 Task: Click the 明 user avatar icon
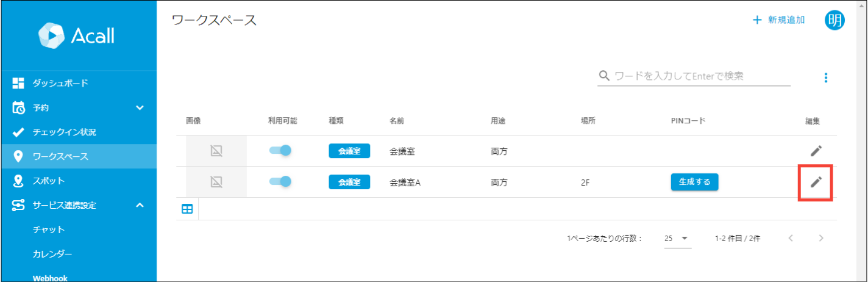coord(834,20)
